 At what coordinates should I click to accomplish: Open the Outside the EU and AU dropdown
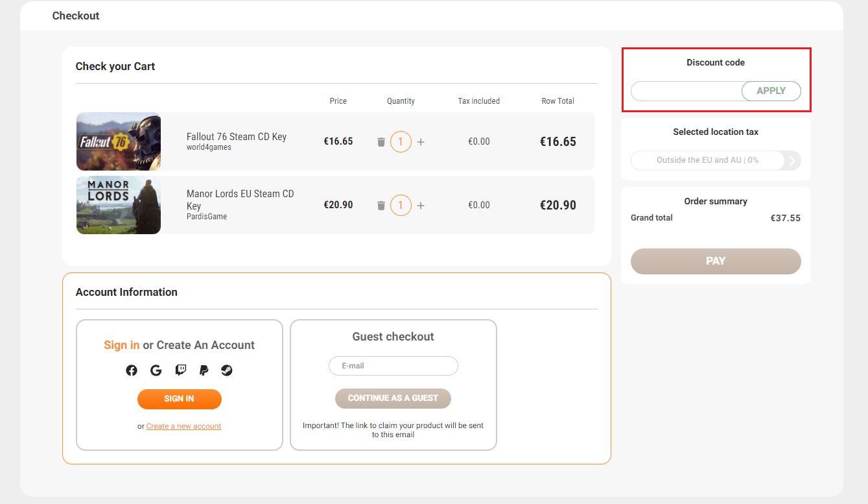(x=707, y=160)
